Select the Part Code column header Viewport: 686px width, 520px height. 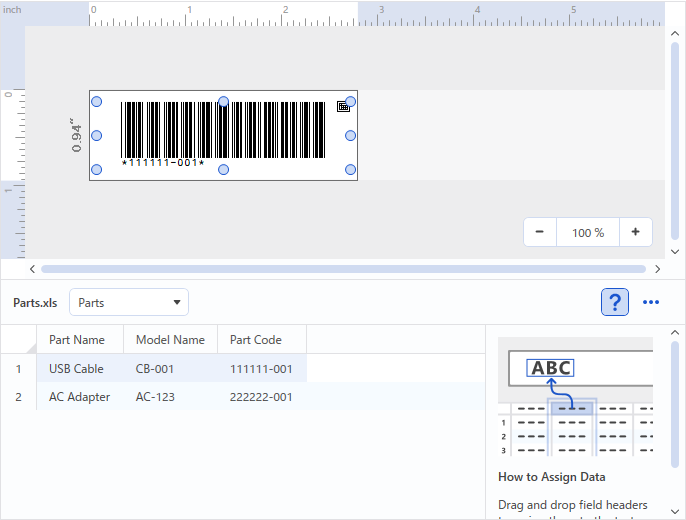256,340
